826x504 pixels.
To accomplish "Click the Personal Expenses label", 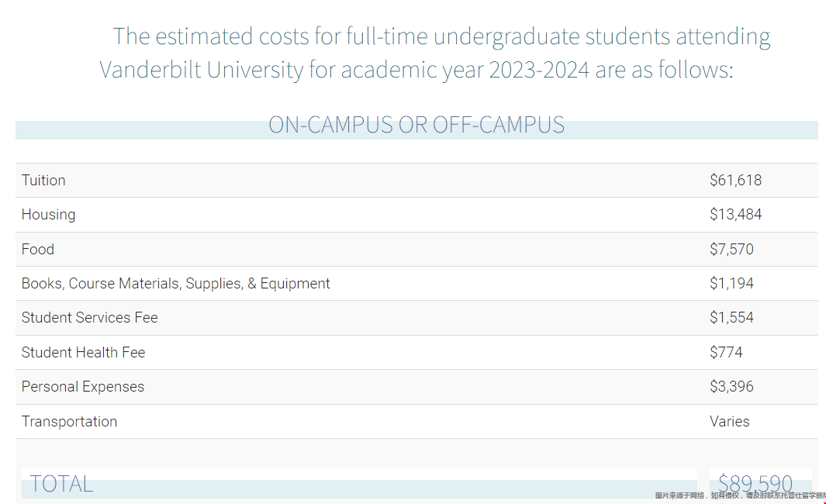I will coord(83,387).
